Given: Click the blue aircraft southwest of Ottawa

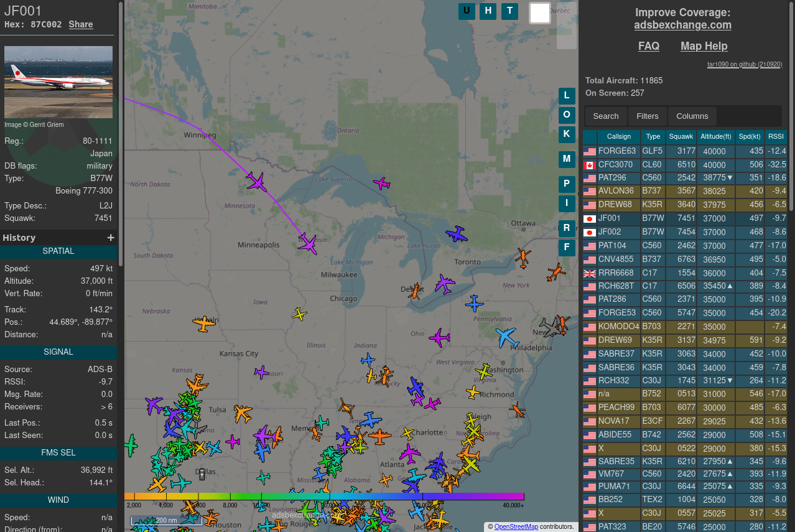Looking at the screenshot, I should (457, 234).
